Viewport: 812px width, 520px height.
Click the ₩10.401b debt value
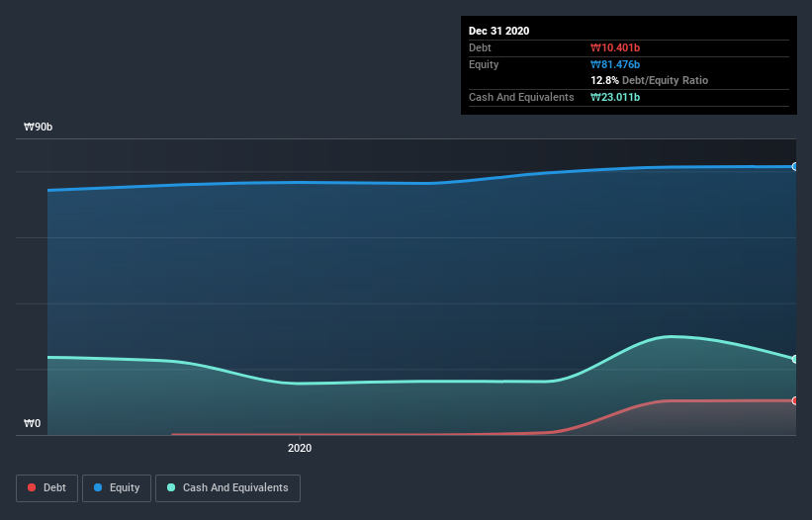pyautogui.click(x=615, y=47)
